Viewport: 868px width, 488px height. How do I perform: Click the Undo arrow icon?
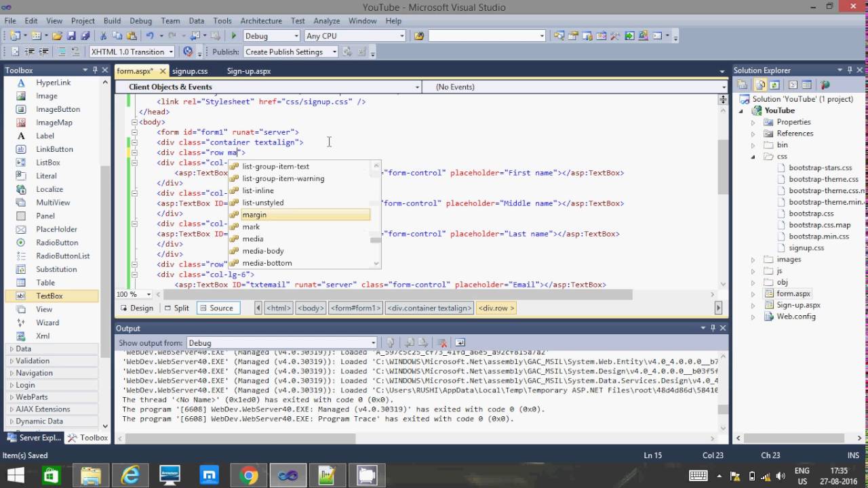pos(150,36)
